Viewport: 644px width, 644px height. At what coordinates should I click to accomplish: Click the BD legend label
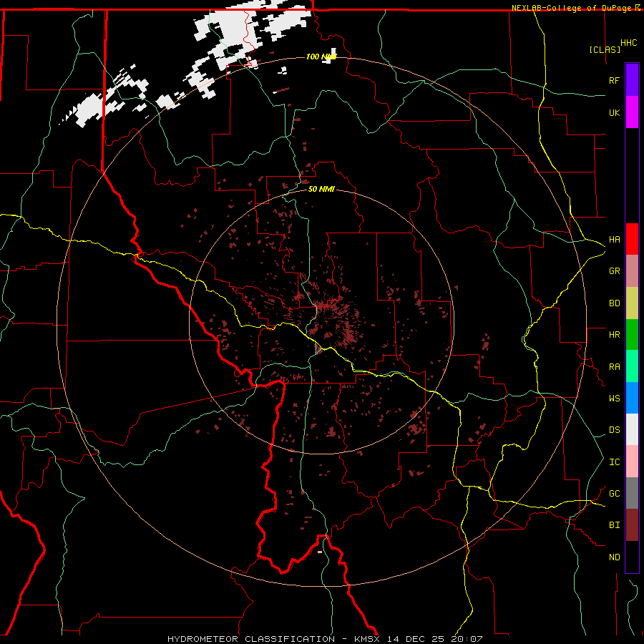[x=614, y=303]
